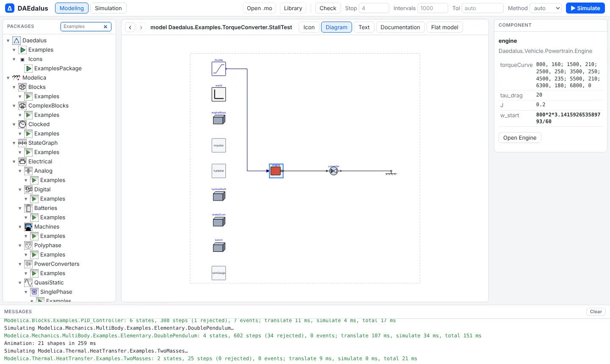Click the Clocked package clock icon
This screenshot has width=610, height=364.
22,124
